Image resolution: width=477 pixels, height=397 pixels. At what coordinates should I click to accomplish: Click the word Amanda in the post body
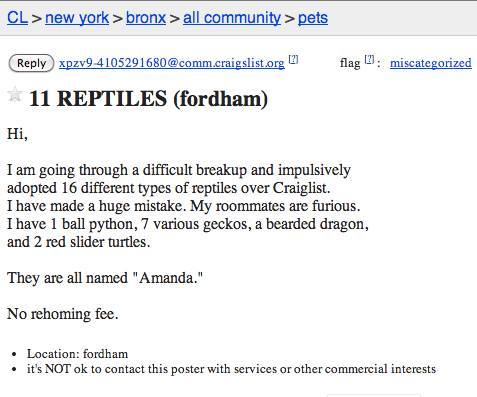pos(166,278)
